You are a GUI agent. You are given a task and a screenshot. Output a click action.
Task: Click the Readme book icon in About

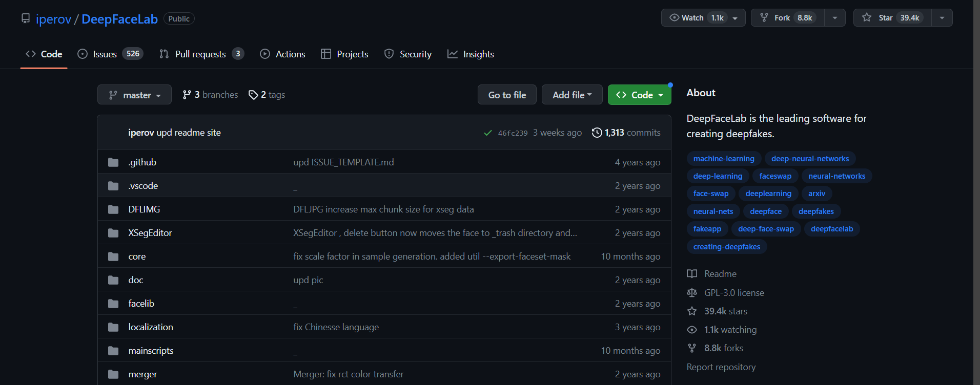pyautogui.click(x=692, y=274)
